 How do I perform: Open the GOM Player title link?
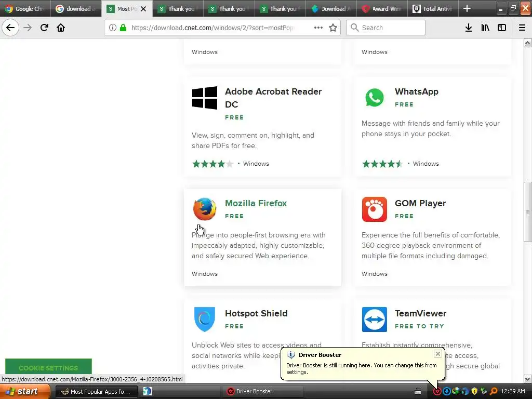[420, 203]
